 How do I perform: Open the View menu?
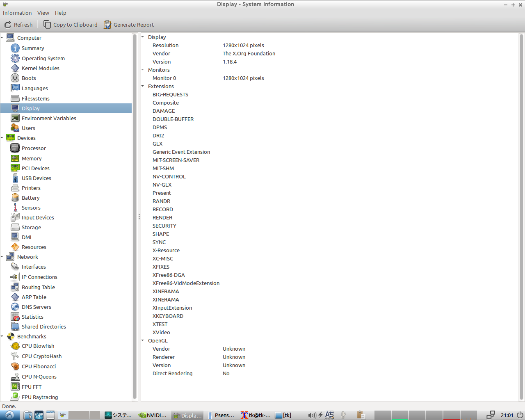tap(43, 13)
